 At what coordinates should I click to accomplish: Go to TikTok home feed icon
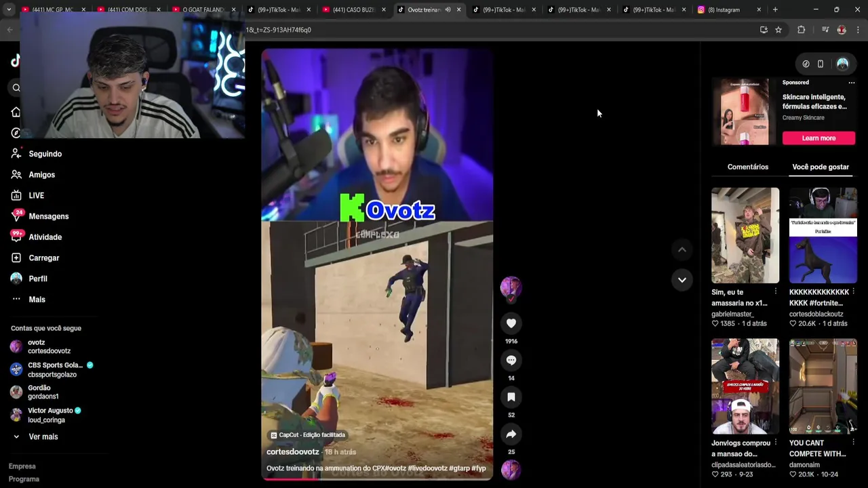[16, 112]
